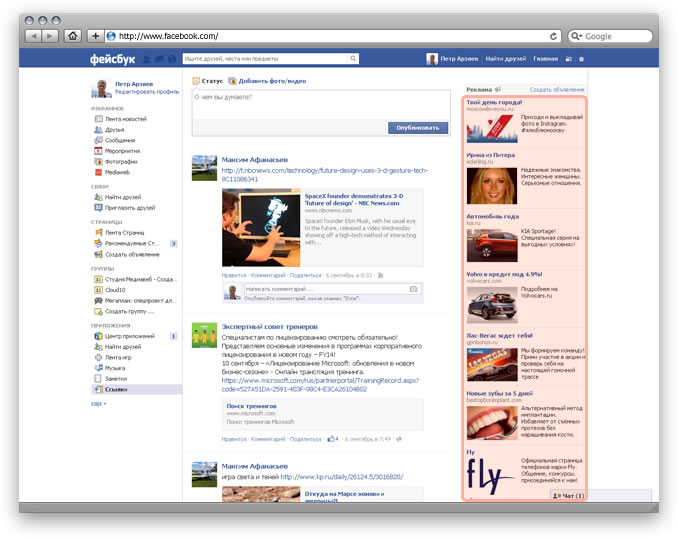Open the Volvo в кредит ad
This screenshot has height=538, width=678.
coord(504,274)
